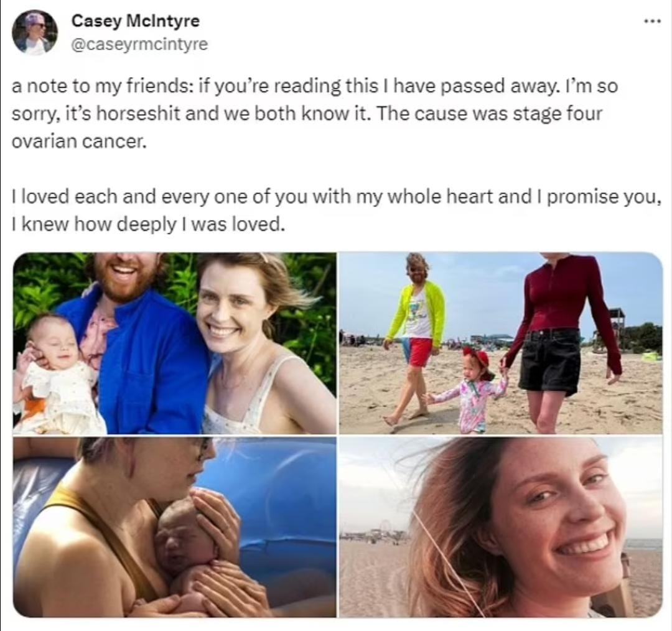Open the three-dot more options menu
The width and height of the screenshot is (672, 631).
653,21
